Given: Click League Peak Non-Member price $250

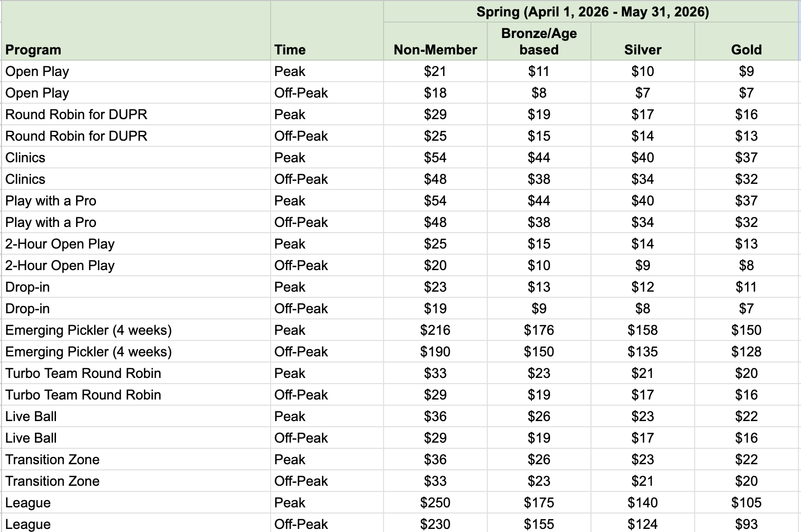Looking at the screenshot, I should [435, 503].
